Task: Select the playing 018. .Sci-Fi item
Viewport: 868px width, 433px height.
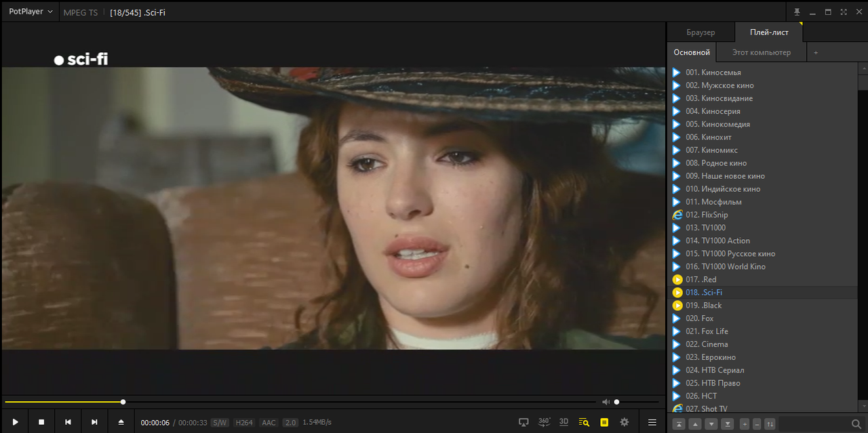Action: pos(762,293)
